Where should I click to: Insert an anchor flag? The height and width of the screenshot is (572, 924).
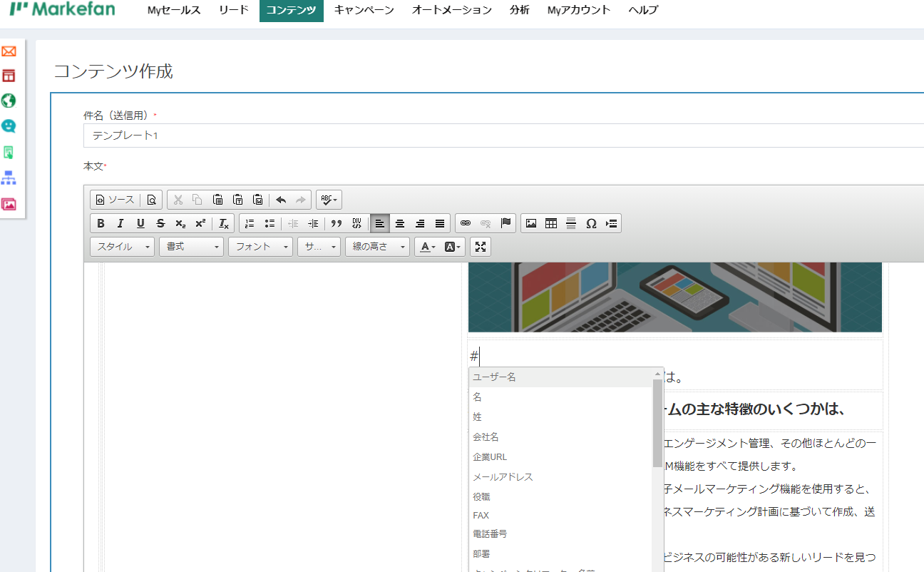pos(505,223)
